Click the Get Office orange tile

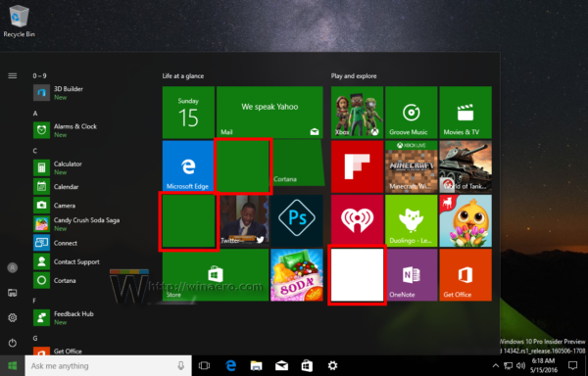tap(465, 274)
